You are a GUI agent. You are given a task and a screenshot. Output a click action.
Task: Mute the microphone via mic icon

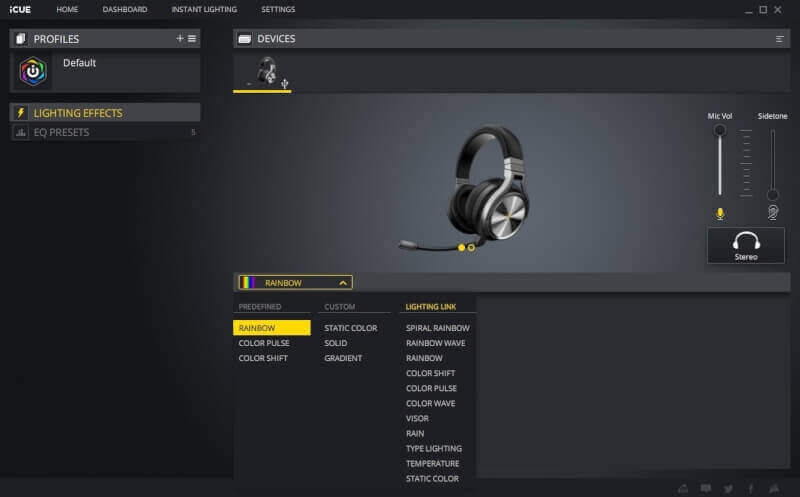tap(720, 213)
